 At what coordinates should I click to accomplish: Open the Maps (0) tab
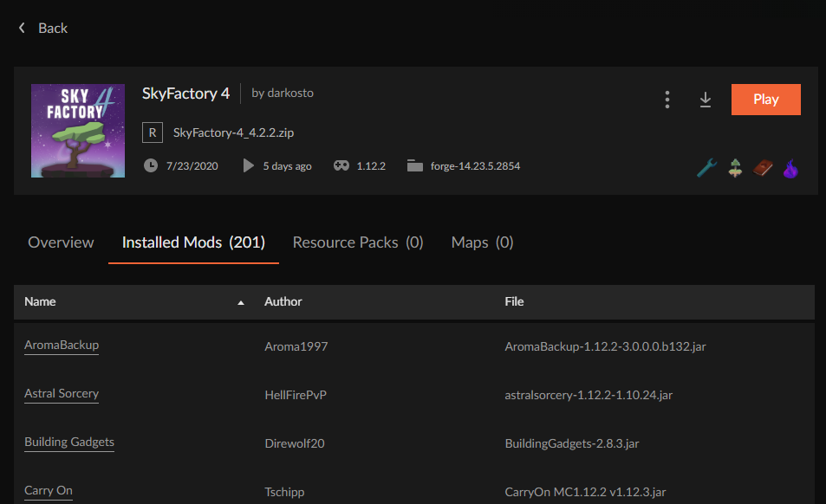coord(482,242)
